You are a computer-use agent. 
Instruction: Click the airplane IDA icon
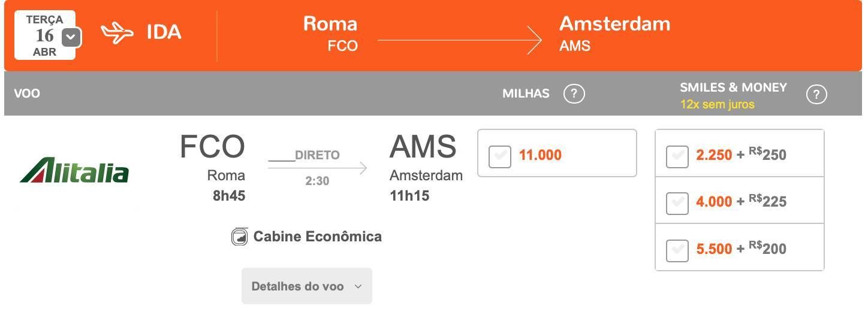[x=117, y=32]
